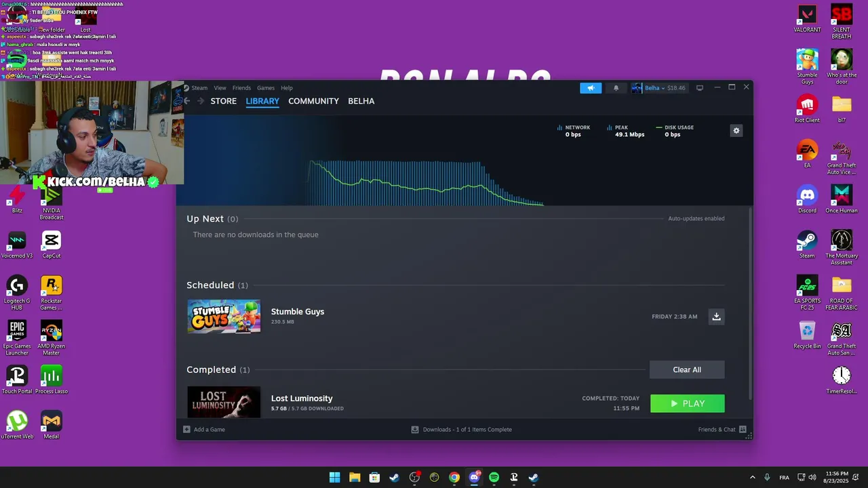The width and height of the screenshot is (868, 488).
Task: Open Lost Luminosity thumbnail in Completed
Action: pyautogui.click(x=224, y=402)
